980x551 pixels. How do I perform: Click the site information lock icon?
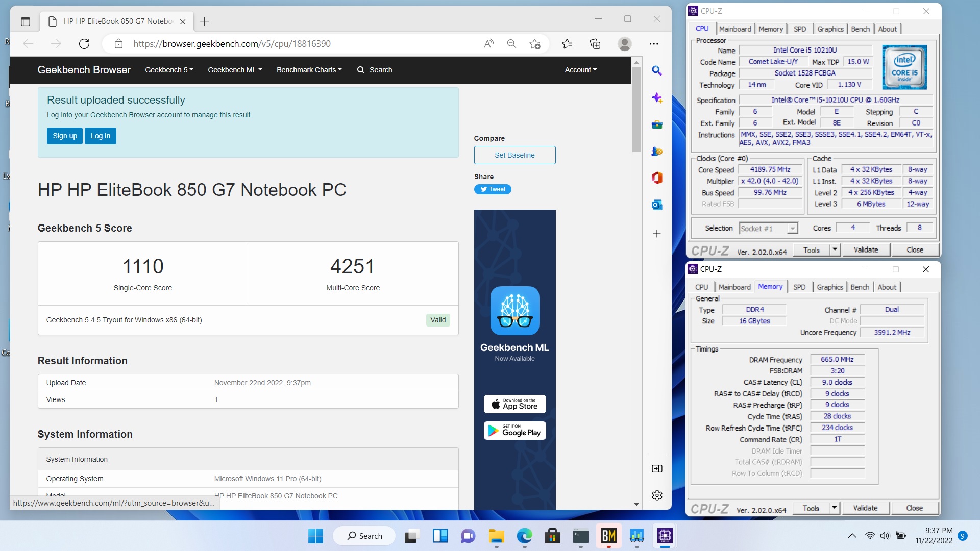[x=118, y=44]
